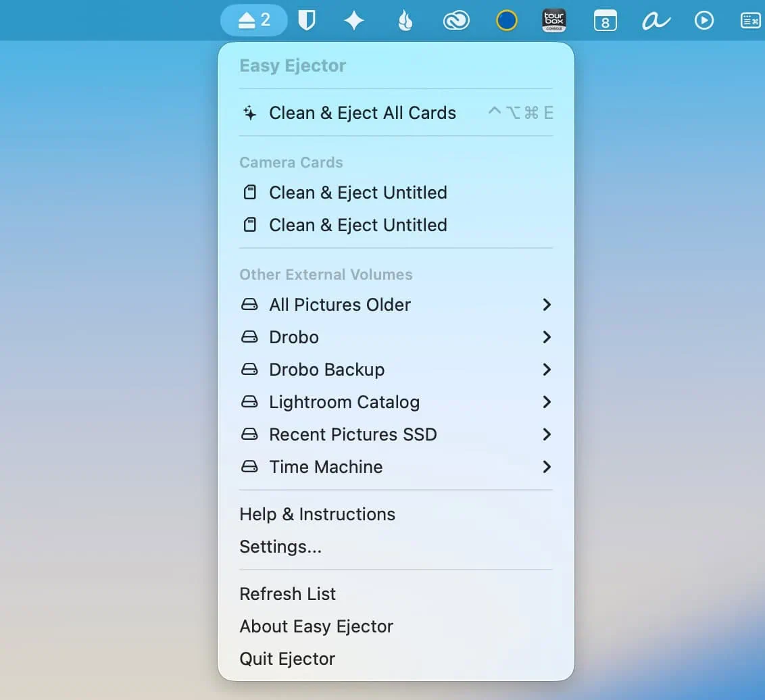Select the Drobo Backup volume name
This screenshot has height=700, width=765.
click(x=327, y=370)
